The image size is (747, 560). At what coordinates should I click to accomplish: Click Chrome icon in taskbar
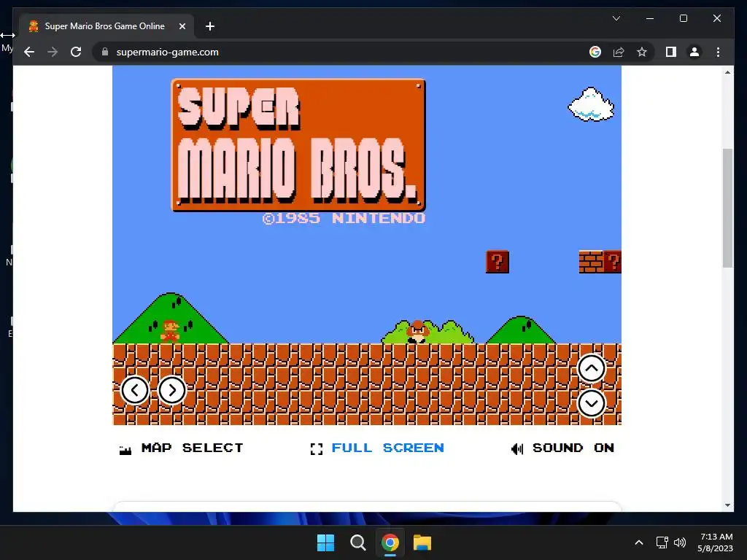(x=390, y=542)
